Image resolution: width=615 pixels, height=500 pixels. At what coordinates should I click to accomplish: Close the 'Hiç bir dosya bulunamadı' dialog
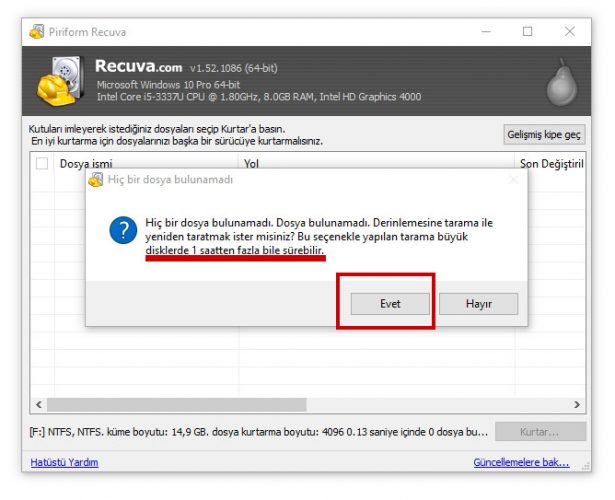point(513,180)
